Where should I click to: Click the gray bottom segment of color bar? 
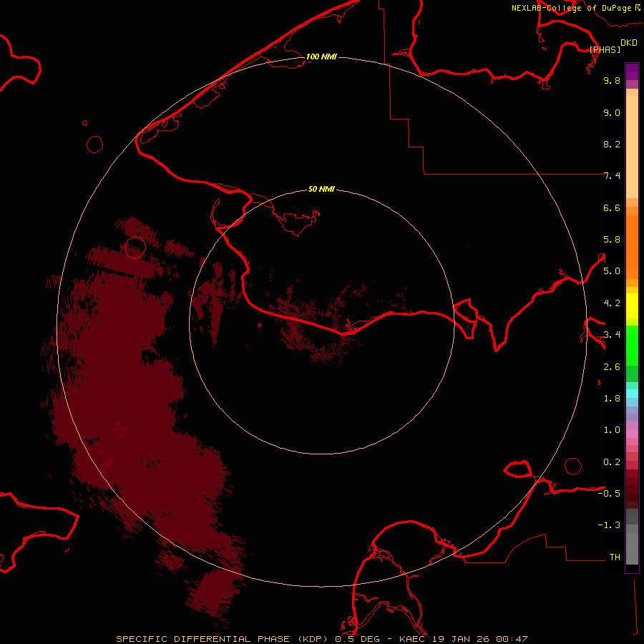tap(632, 549)
